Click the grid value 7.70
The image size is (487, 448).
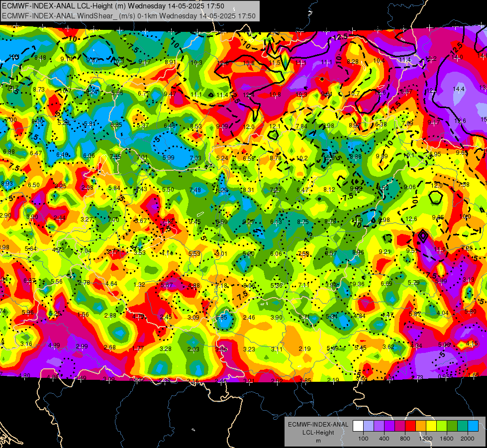113,220
